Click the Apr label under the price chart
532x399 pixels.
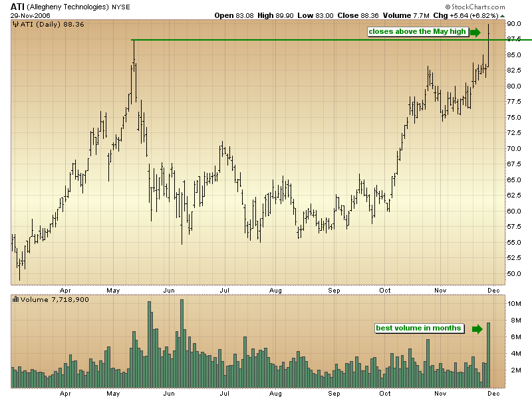(65, 291)
